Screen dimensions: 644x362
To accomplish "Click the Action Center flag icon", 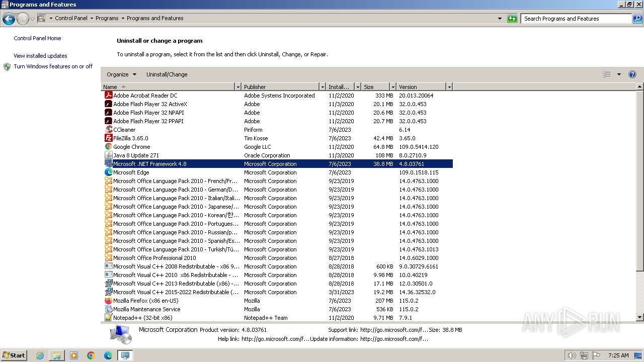I will (596, 355).
